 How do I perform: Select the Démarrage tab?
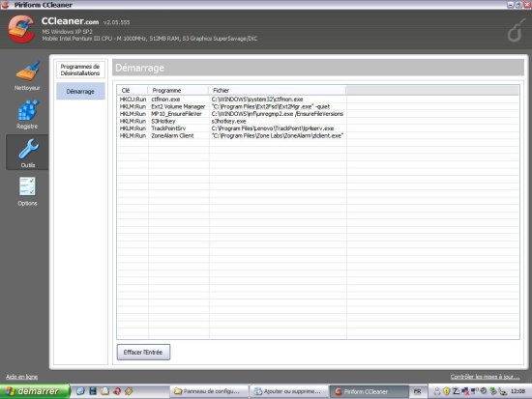80,92
